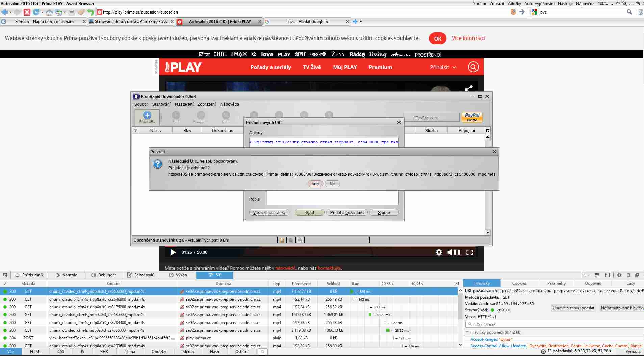Image resolution: width=644 pixels, height=356 pixels.
Task: Open the Více informací link
Action: point(468,38)
